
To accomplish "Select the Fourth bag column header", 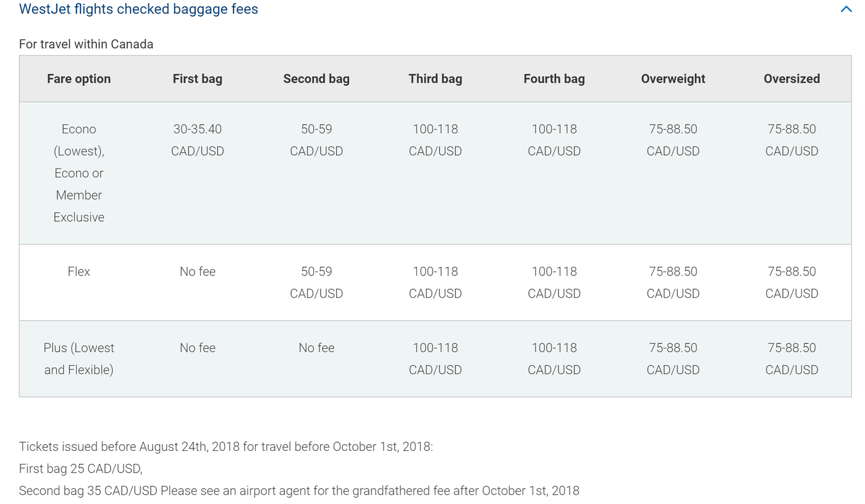I will (x=554, y=78).
